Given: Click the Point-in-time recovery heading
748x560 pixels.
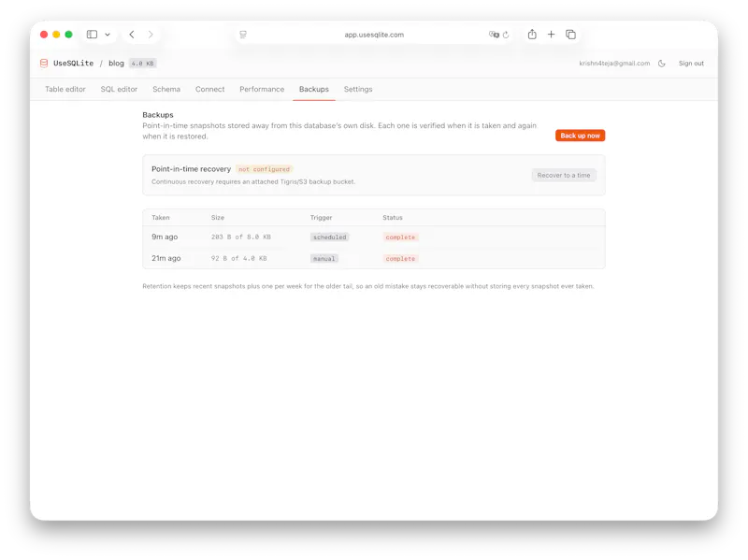Looking at the screenshot, I should click(192, 169).
